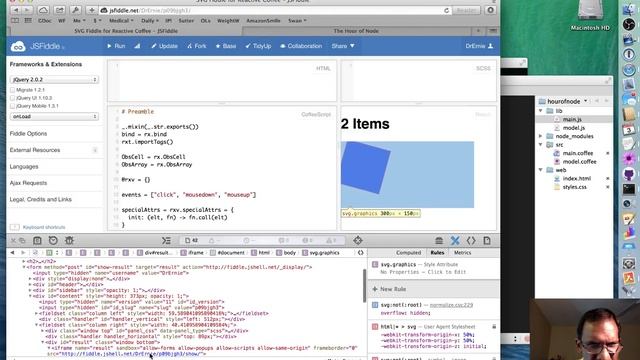The width and height of the screenshot is (640, 360).
Task: Set as Base in JSFiddle toolbar
Action: tap(226, 46)
